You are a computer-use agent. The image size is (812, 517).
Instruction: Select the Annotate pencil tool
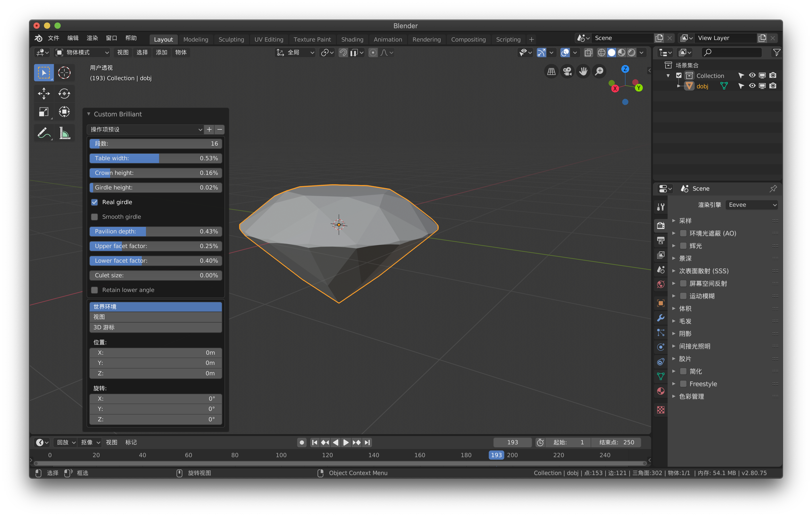[44, 133]
